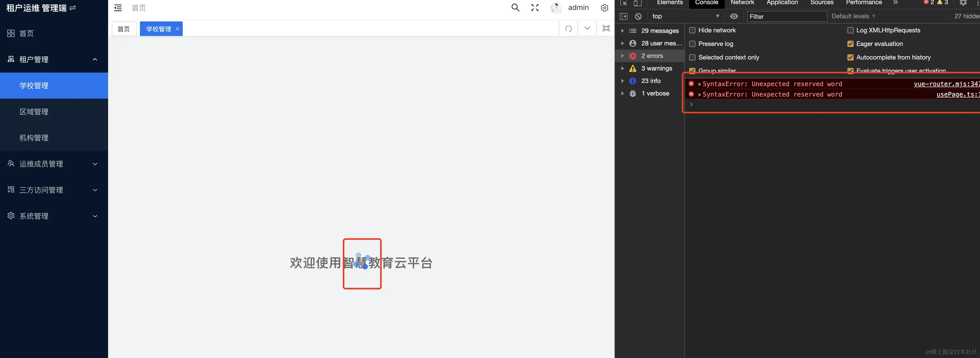Close the 学校管理 tab
Screen dimensions: 980x358
point(177,29)
